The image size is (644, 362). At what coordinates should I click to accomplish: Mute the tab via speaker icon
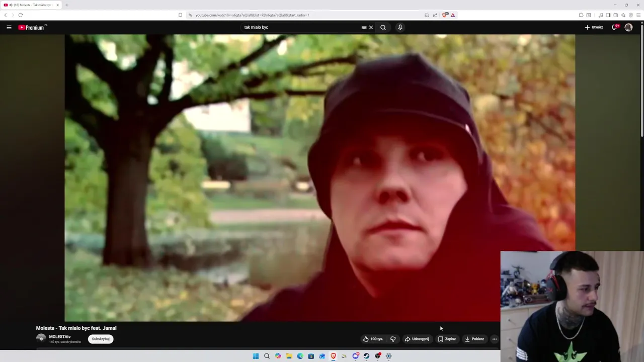pos(11,5)
